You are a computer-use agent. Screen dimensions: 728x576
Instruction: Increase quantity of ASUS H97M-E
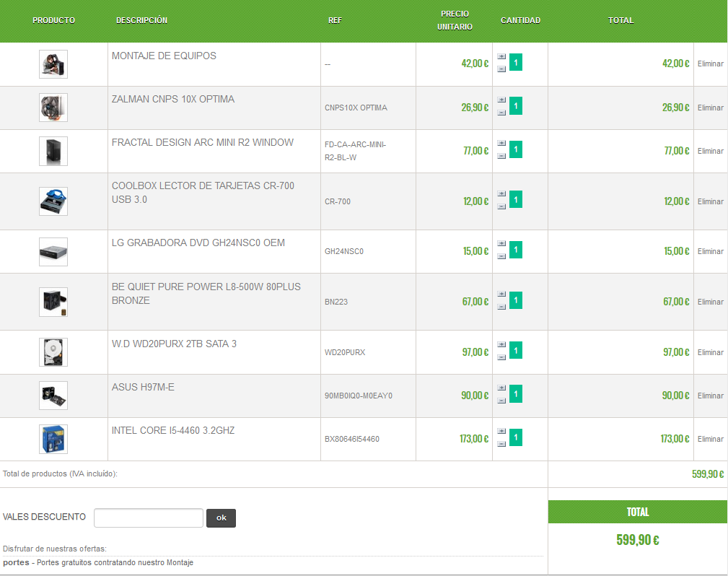tap(501, 388)
